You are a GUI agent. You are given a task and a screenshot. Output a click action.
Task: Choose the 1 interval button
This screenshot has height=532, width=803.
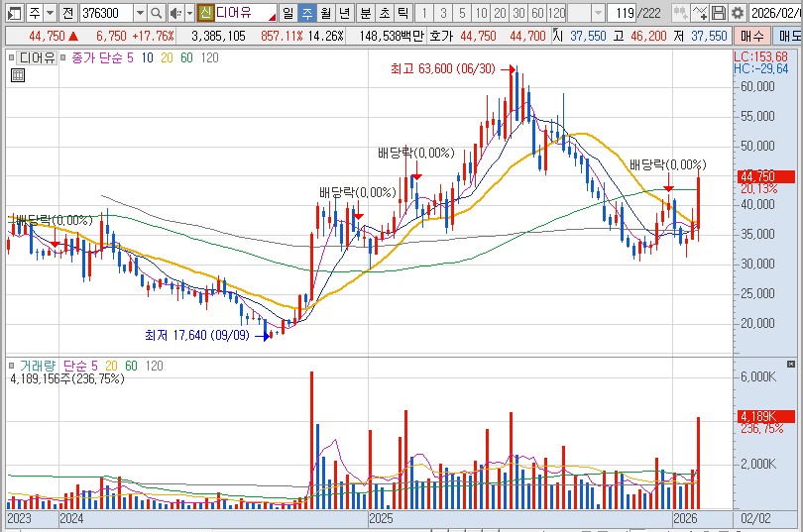(x=424, y=13)
